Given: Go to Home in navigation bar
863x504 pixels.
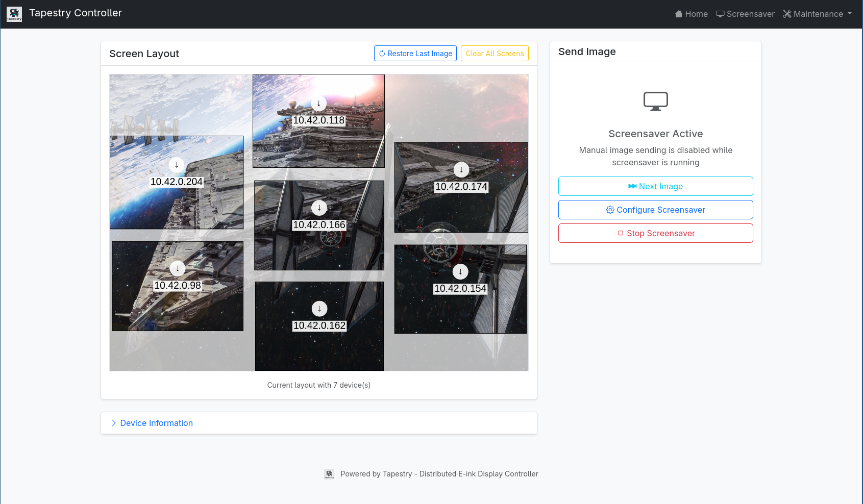Looking at the screenshot, I should point(691,14).
